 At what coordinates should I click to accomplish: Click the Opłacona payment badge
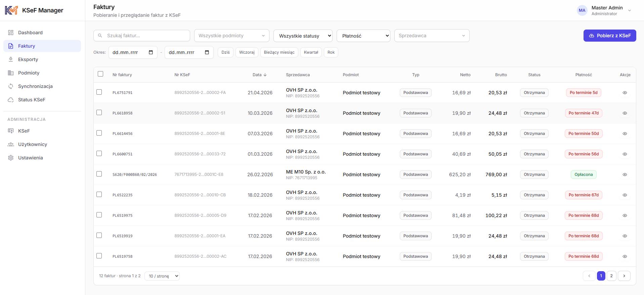pos(584,175)
